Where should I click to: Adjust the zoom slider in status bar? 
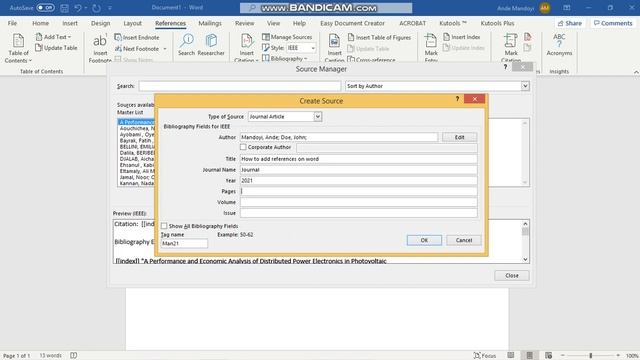coord(590,356)
